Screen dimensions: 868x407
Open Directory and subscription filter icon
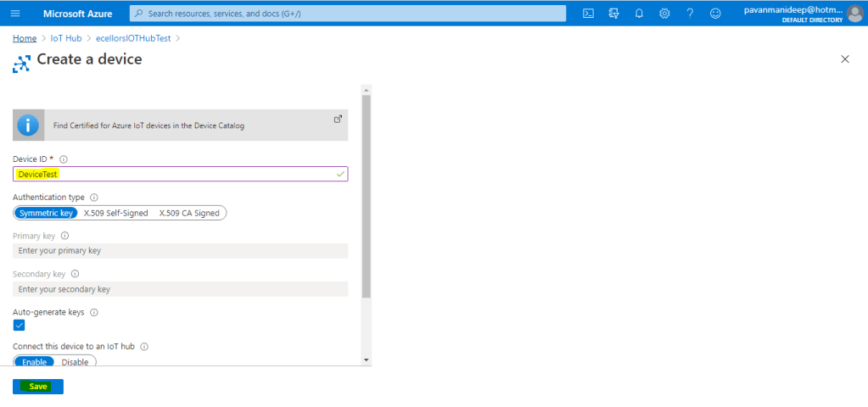[x=613, y=14]
